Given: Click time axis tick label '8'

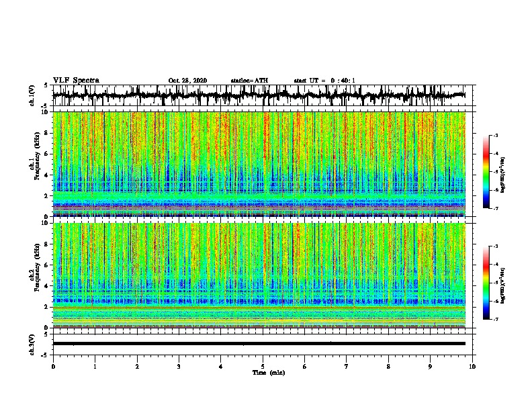Looking at the screenshot, I should (x=388, y=367).
